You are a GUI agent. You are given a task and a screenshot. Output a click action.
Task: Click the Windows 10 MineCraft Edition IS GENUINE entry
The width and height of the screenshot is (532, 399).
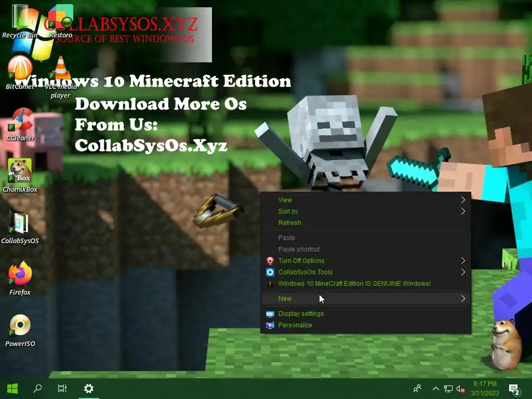tap(366, 284)
